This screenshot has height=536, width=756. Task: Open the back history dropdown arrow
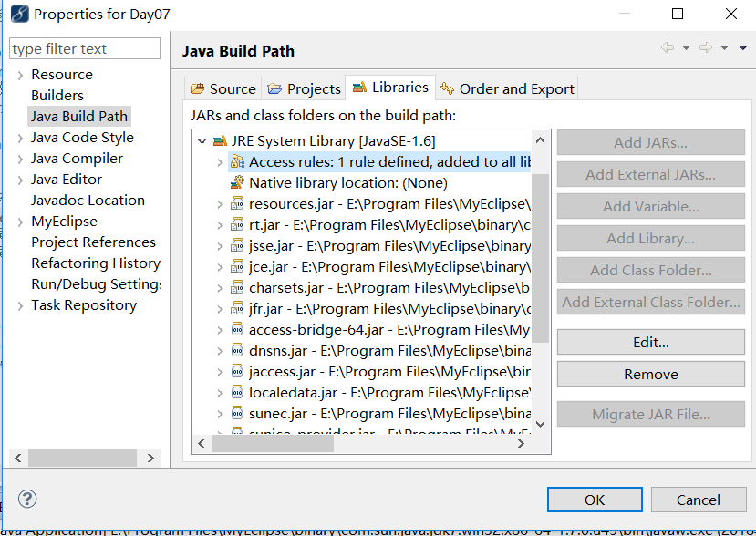[x=686, y=47]
